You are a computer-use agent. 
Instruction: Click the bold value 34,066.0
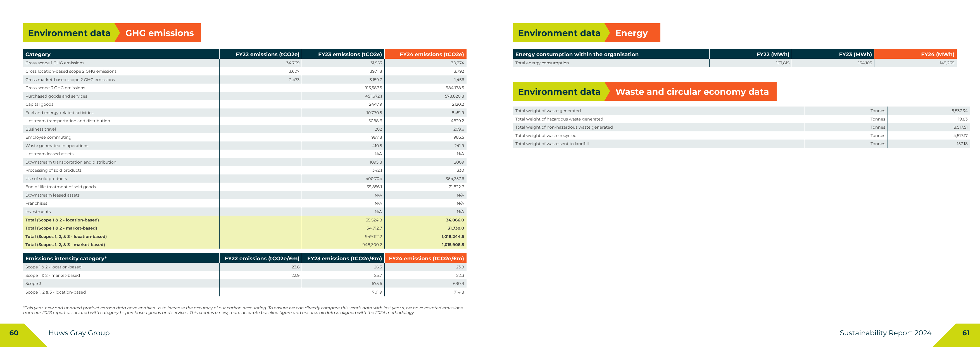coord(455,220)
